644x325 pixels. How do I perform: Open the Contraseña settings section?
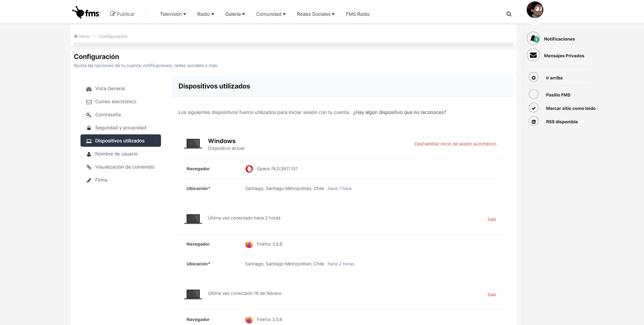[x=108, y=115]
